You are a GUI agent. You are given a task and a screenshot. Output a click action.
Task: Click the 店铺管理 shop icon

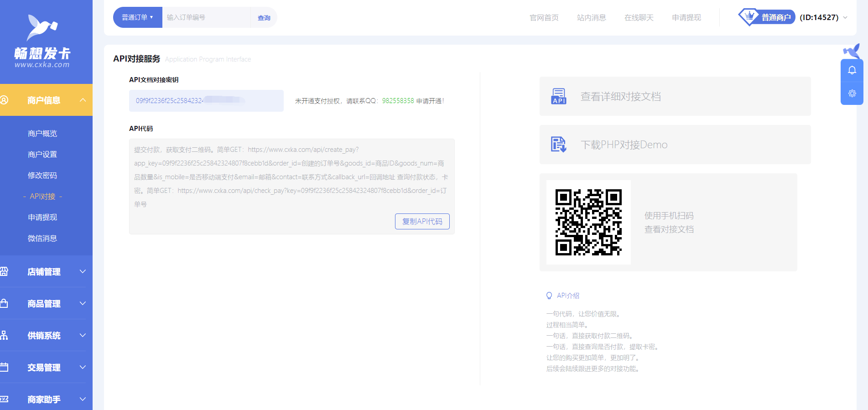(4, 272)
